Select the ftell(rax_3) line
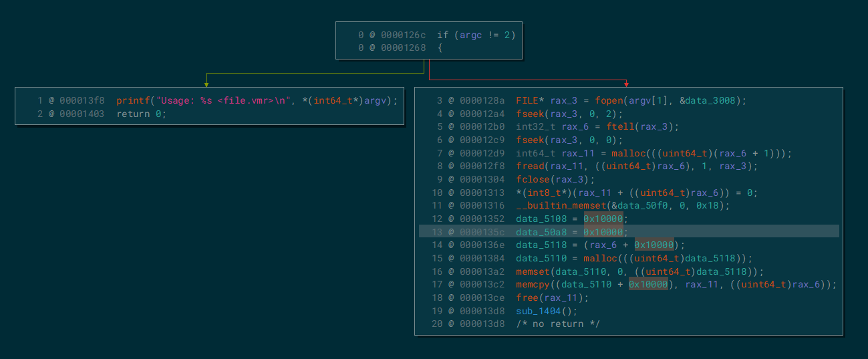The image size is (868, 359). 597,127
